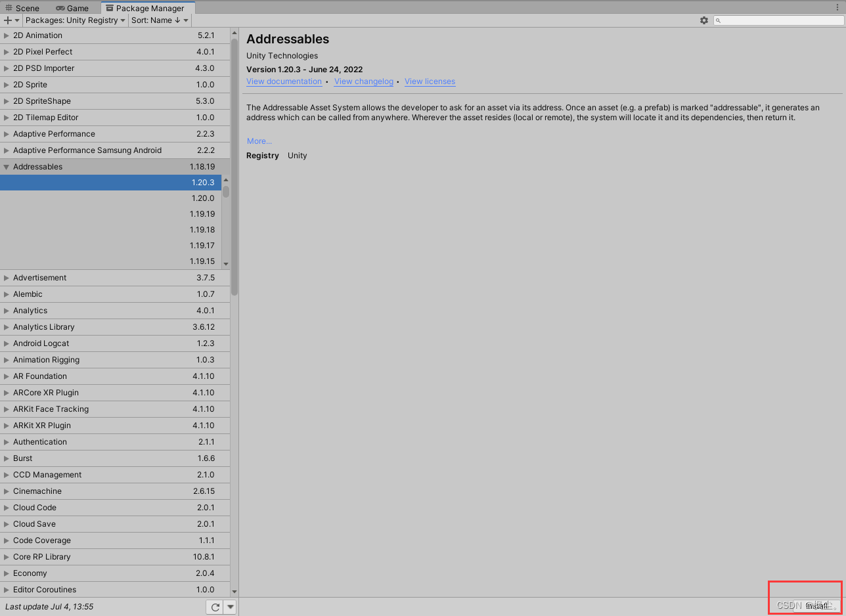
Task: Collapse the Addressables package versions
Action: click(7, 167)
